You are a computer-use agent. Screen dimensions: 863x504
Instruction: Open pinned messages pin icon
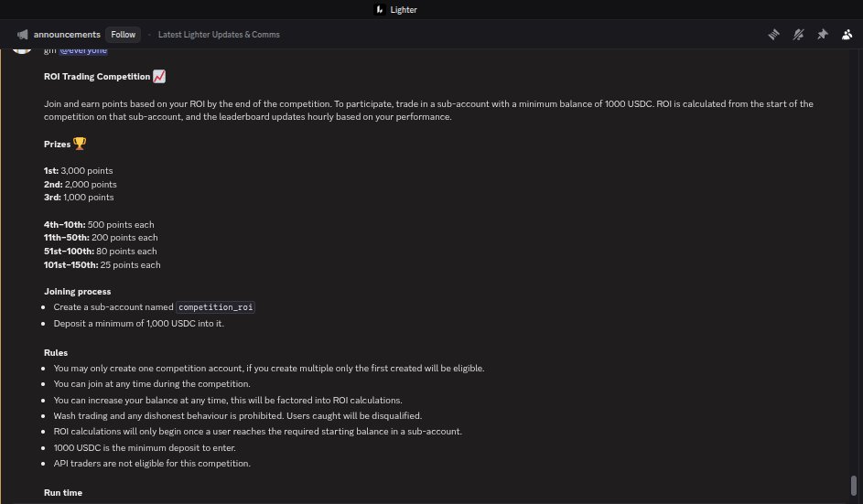click(x=822, y=35)
